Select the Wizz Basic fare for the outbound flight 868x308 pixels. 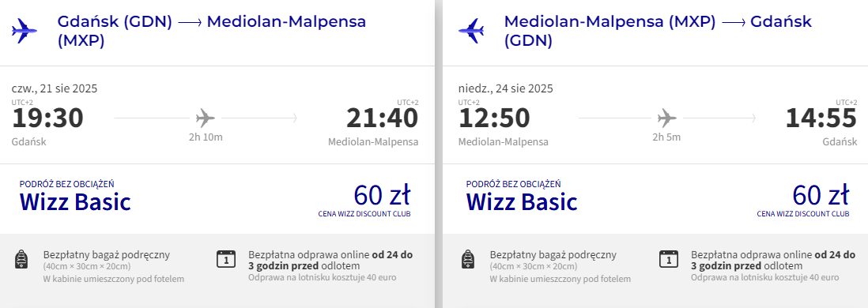[x=75, y=201]
